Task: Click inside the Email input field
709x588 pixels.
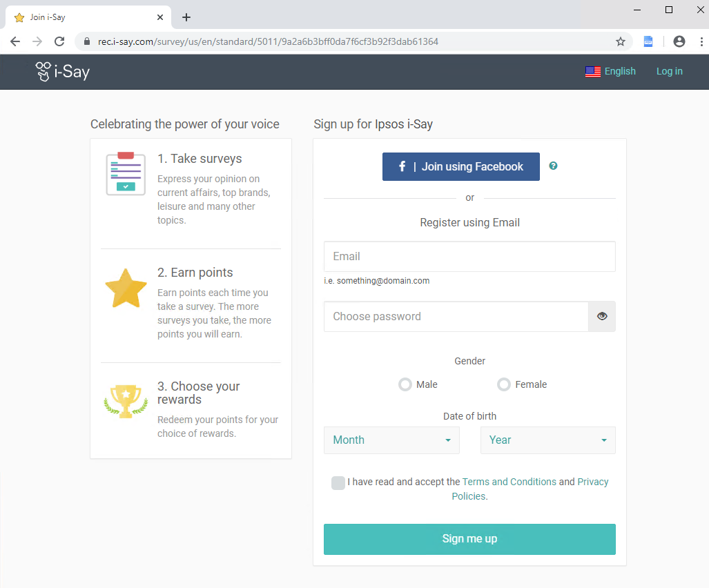Action: pos(469,256)
